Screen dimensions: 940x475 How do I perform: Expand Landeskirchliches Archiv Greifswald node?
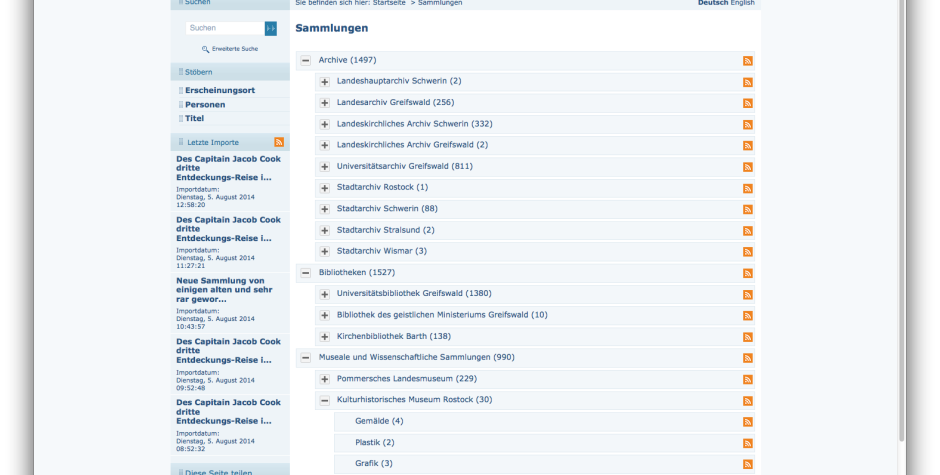(x=324, y=145)
